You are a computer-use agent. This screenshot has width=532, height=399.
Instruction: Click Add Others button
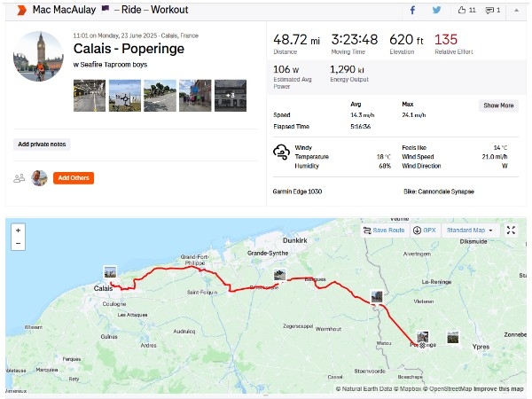tap(74, 178)
